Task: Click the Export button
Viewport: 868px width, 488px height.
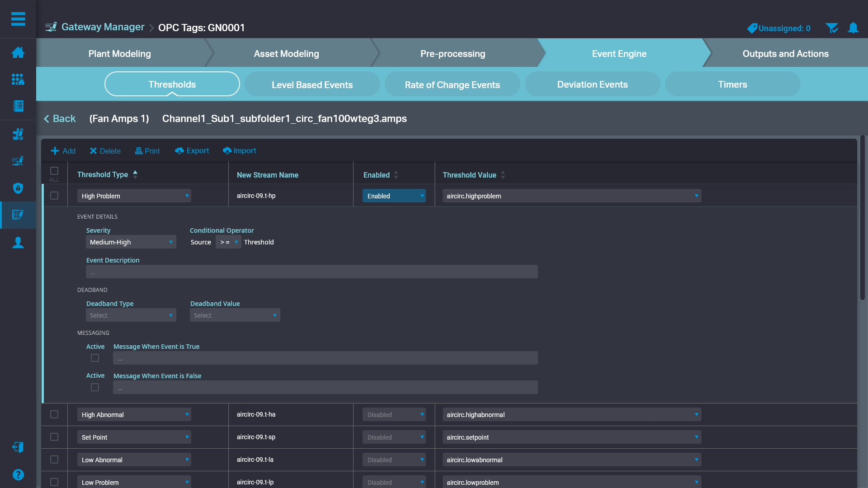Action: point(192,151)
